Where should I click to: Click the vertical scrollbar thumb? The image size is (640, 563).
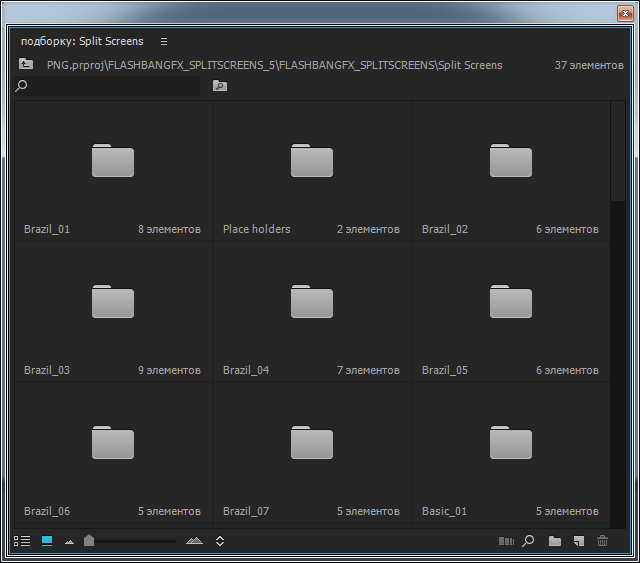pyautogui.click(x=617, y=150)
